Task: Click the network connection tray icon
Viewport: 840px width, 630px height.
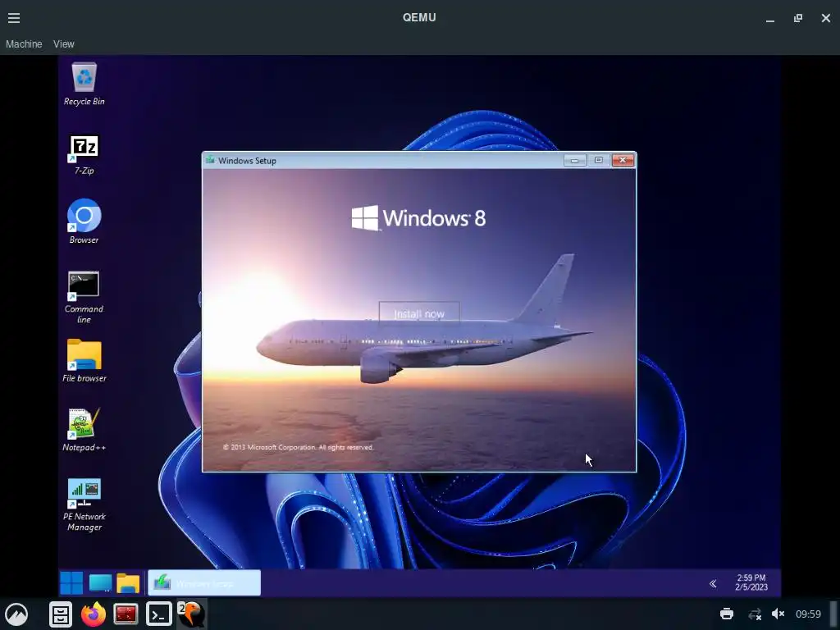Action: click(755, 614)
